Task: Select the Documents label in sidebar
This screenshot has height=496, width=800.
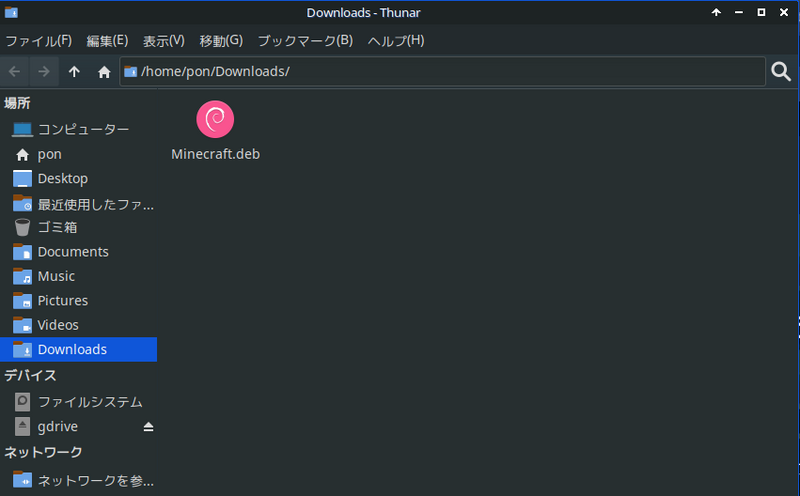Action: pos(73,252)
